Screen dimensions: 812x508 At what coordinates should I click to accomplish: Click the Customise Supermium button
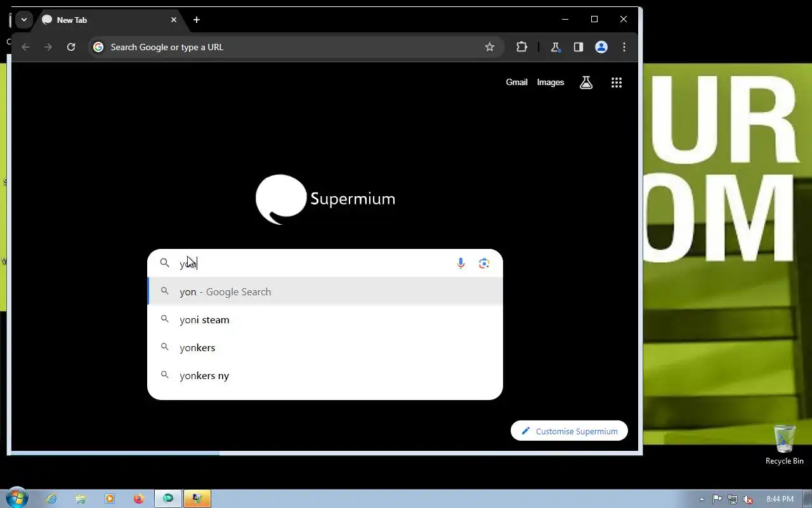[569, 431]
